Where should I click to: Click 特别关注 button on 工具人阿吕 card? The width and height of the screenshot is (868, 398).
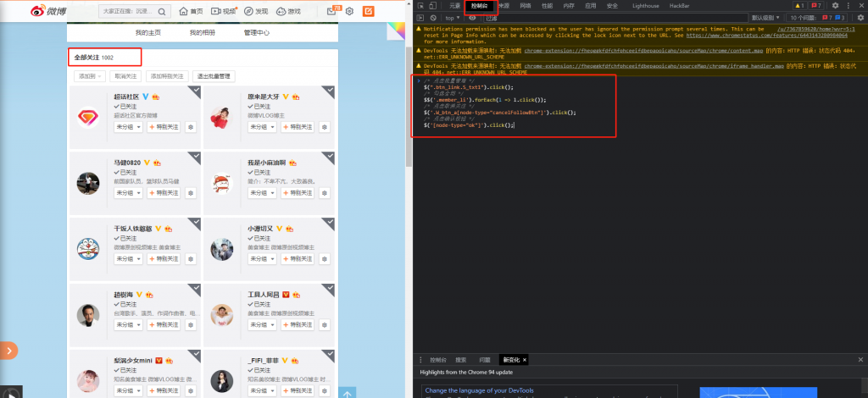click(x=298, y=324)
